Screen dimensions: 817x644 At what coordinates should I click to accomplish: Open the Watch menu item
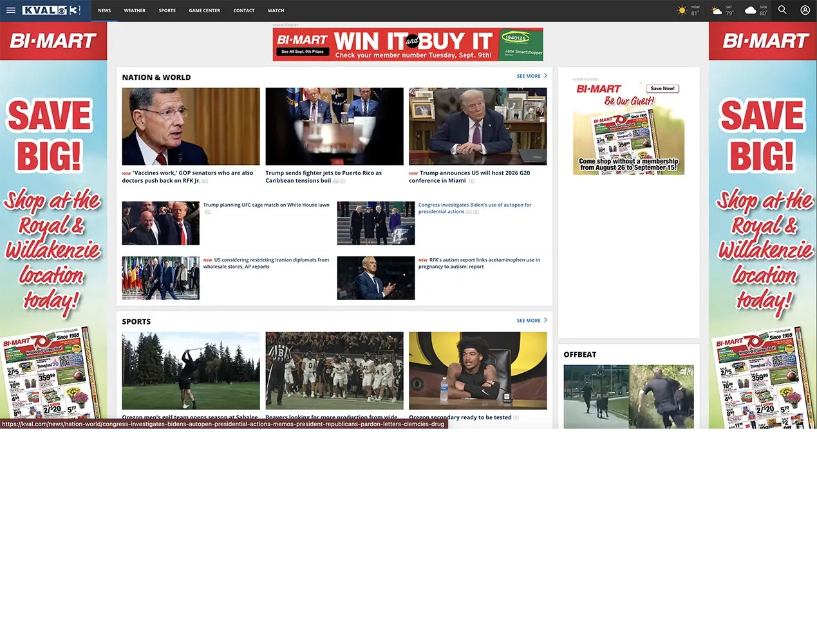coord(276,10)
